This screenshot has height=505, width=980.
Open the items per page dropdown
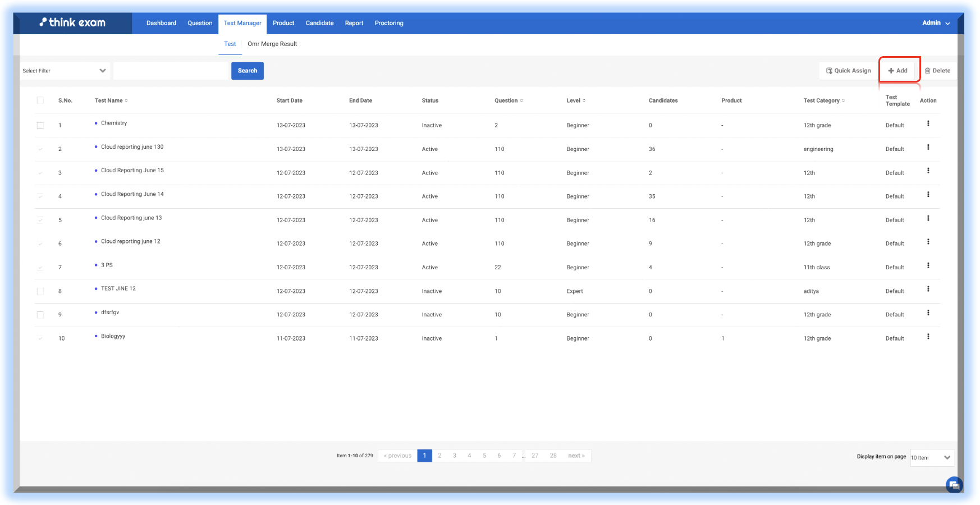[x=932, y=457]
